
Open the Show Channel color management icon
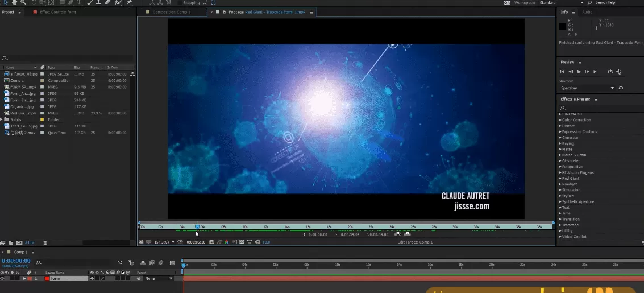[227, 242]
